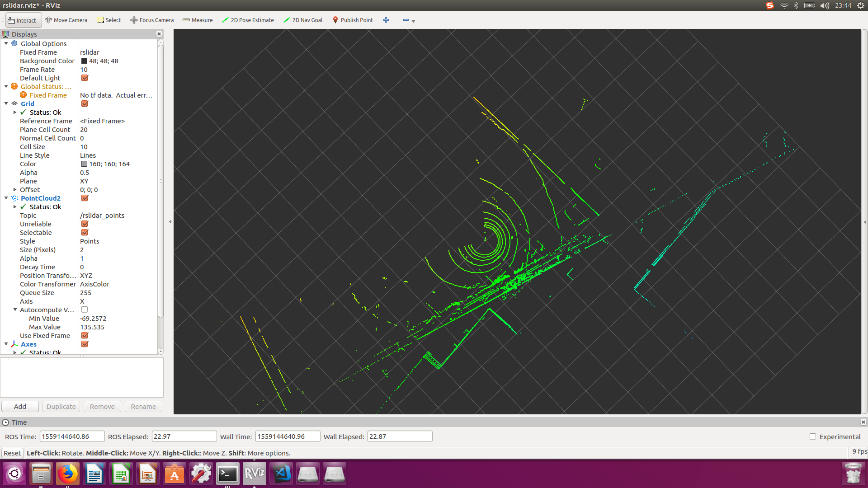The image size is (868, 488).
Task: Click the Background Color swatch
Action: tap(84, 61)
